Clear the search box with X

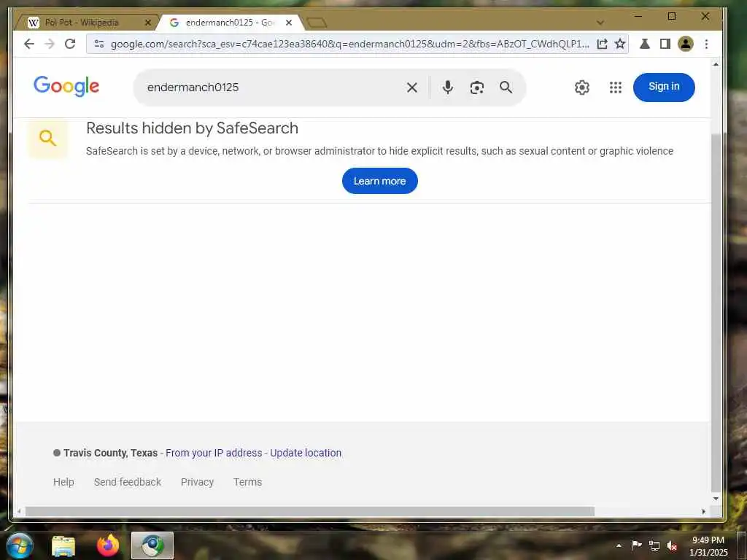(x=412, y=87)
